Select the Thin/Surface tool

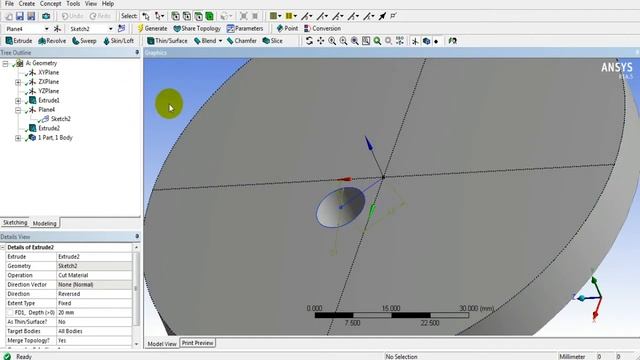click(167, 41)
